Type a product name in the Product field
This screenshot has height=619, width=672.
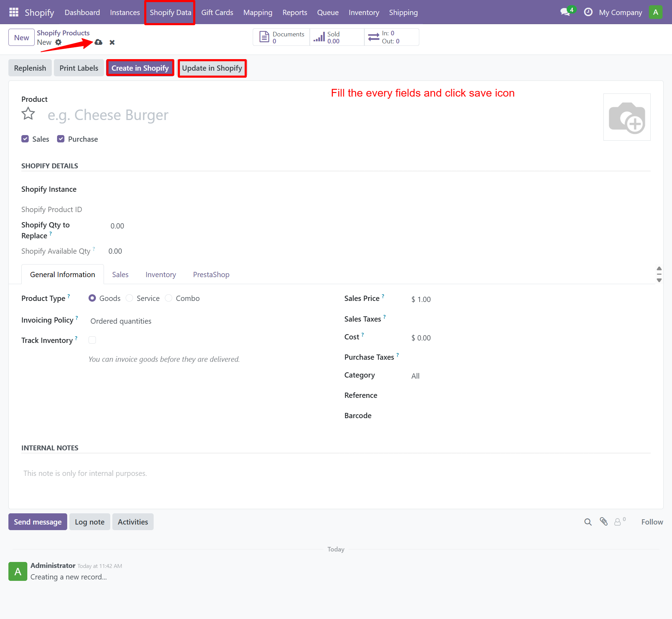point(140,115)
